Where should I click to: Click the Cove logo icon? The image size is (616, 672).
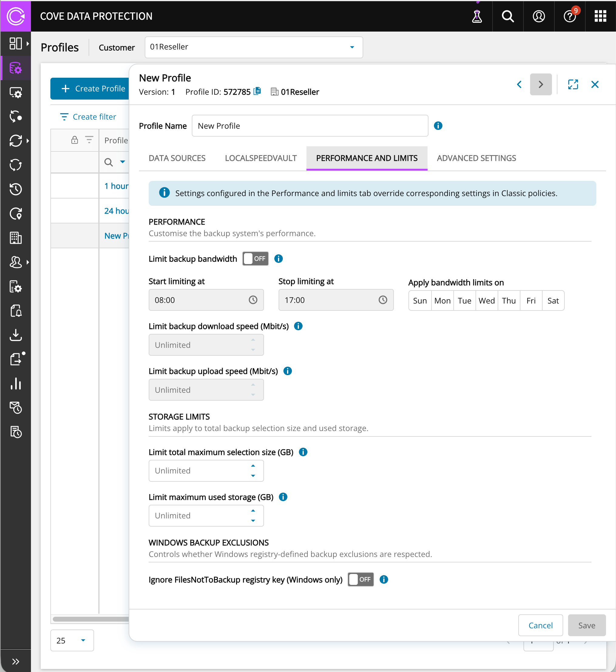[16, 16]
